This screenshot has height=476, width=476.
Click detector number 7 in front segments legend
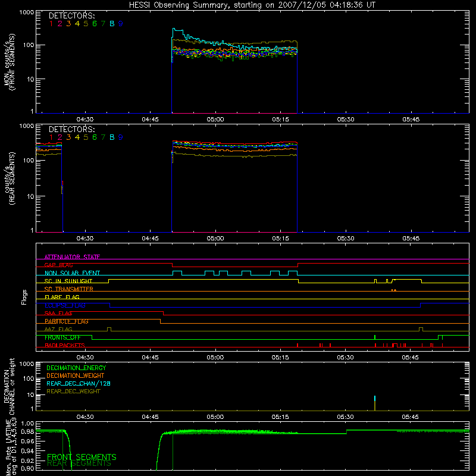pyautogui.click(x=103, y=24)
